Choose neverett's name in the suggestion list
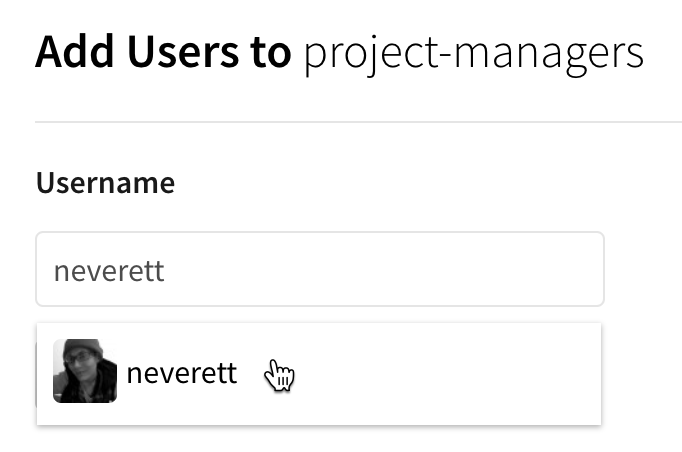This screenshot has width=682, height=452. [x=182, y=373]
